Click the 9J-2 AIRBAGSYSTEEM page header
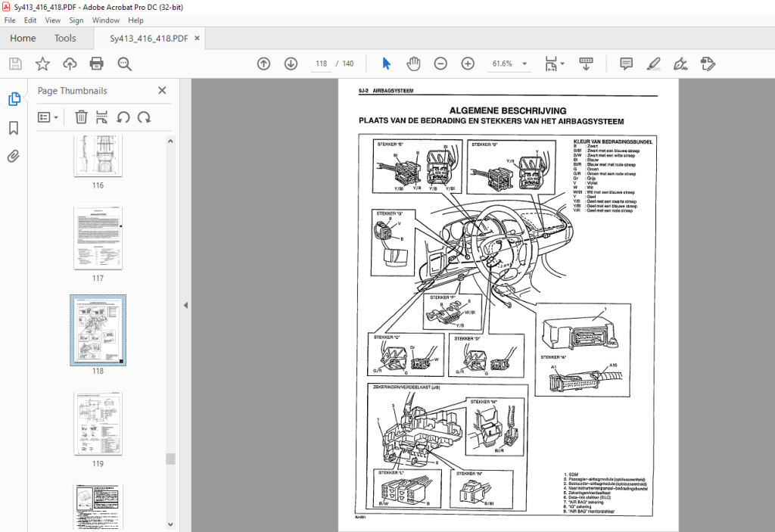Viewport: 775px width, 532px height. (385, 91)
